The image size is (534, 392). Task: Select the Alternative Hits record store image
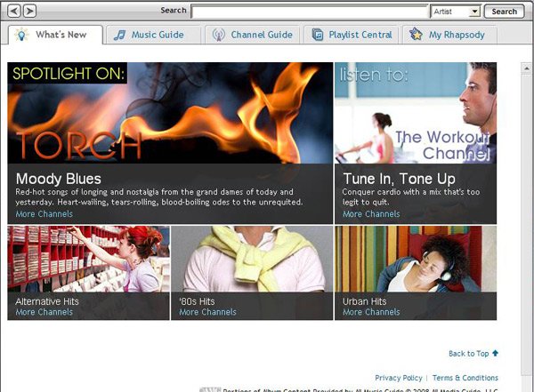88,259
